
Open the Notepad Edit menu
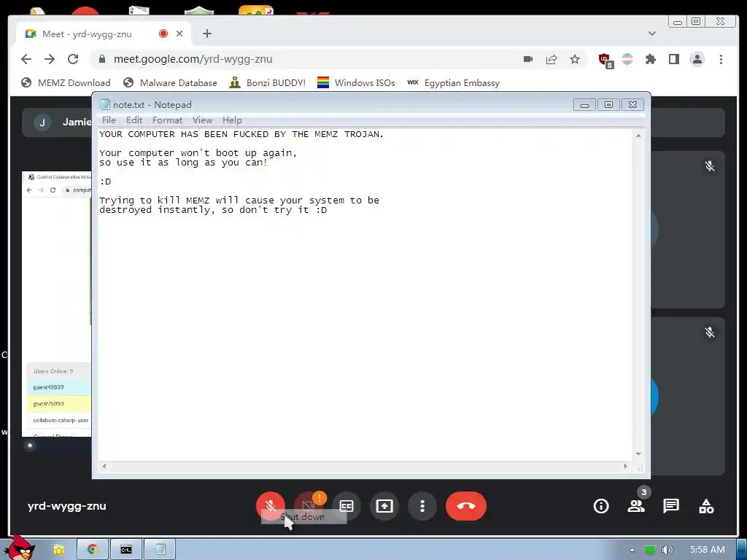134,120
